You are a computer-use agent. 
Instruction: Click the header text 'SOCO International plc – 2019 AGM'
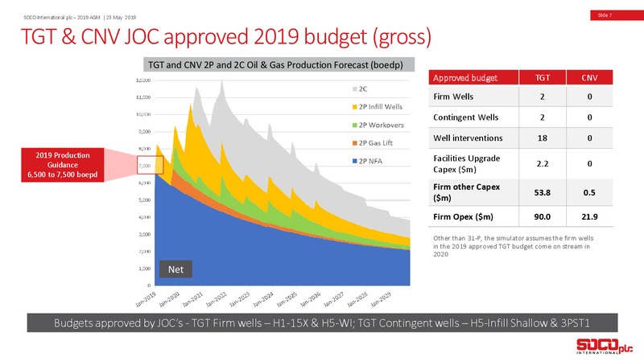tap(62, 17)
